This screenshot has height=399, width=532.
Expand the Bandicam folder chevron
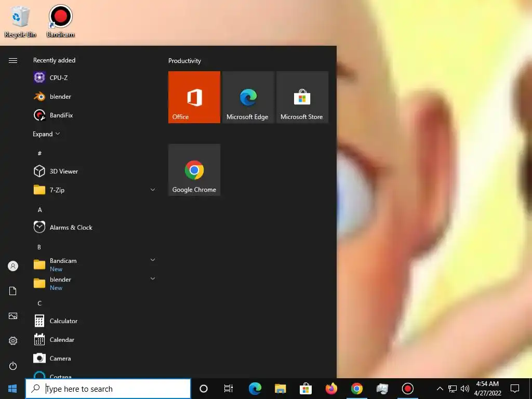tap(153, 260)
